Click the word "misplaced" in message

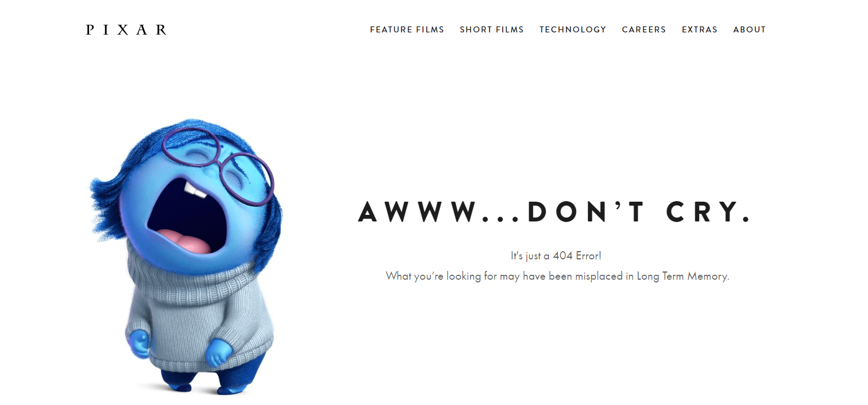[x=599, y=276]
